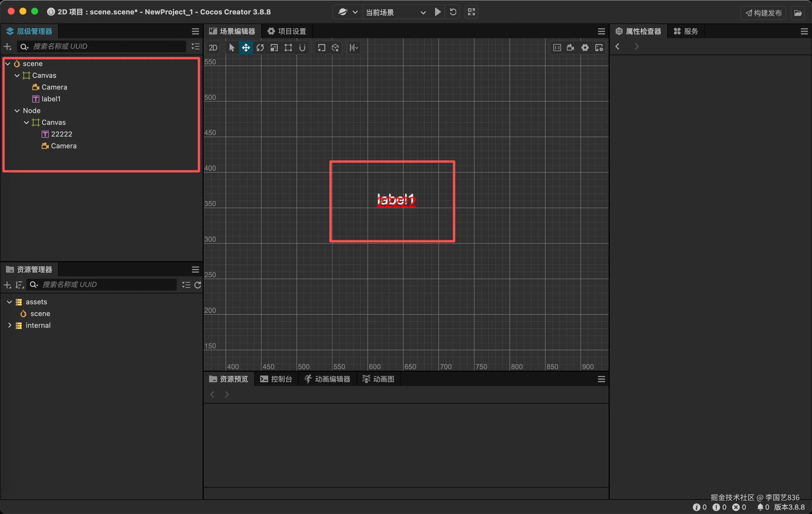Select the Scale transform tool
This screenshot has height=514, width=812.
(274, 48)
